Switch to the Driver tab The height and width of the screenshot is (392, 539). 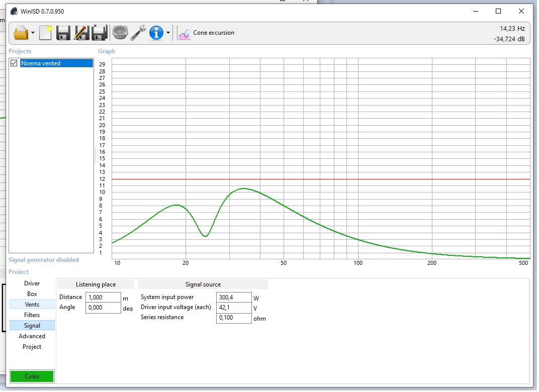32,283
